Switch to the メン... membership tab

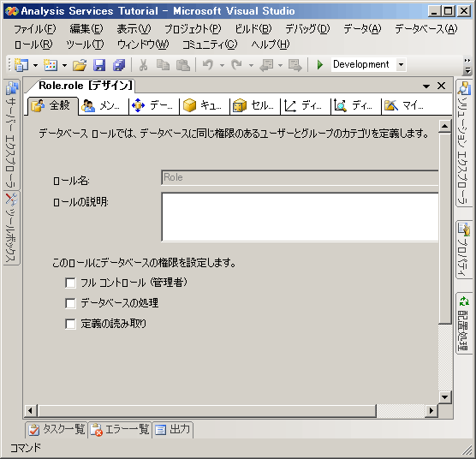pos(104,105)
